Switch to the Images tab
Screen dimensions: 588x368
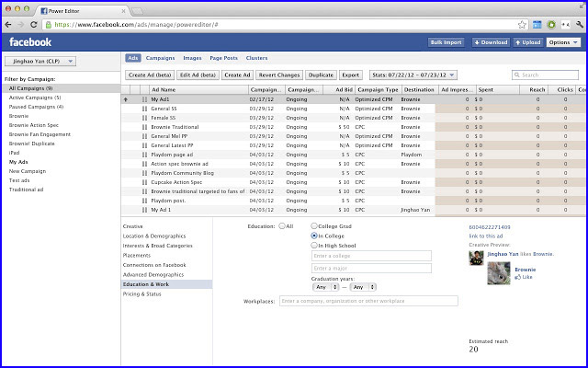click(x=192, y=58)
